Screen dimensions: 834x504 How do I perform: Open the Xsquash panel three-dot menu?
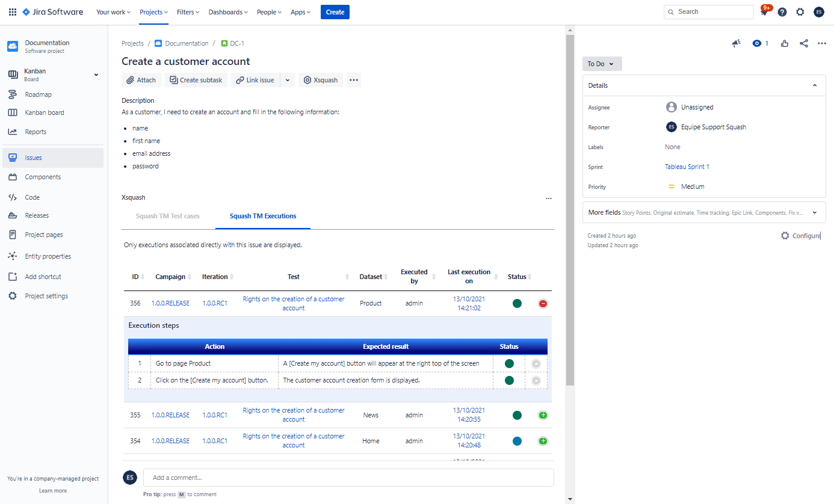tap(548, 198)
